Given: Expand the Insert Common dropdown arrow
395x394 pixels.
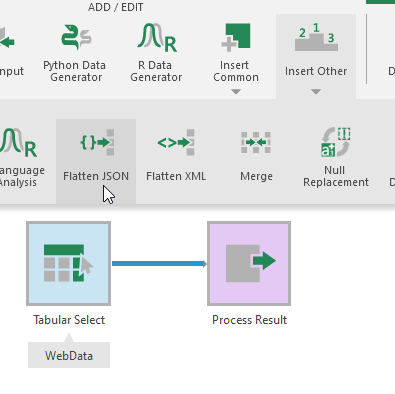Looking at the screenshot, I should (x=236, y=91).
